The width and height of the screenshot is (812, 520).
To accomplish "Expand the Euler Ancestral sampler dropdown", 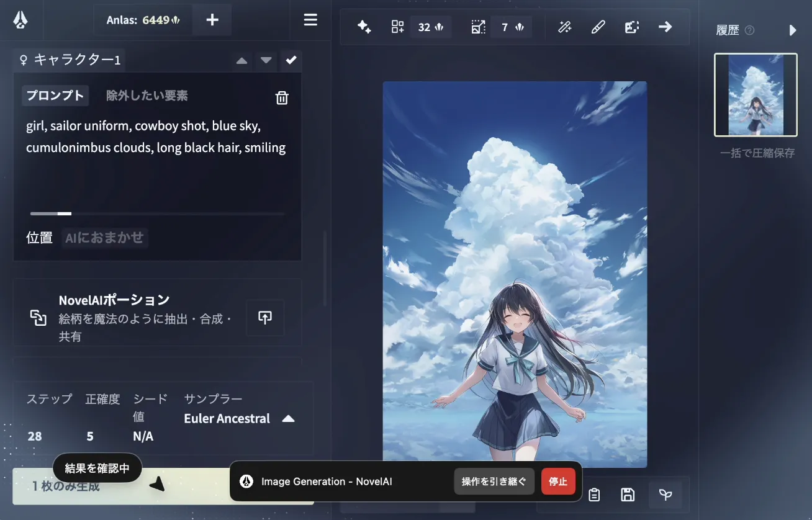I will [288, 419].
